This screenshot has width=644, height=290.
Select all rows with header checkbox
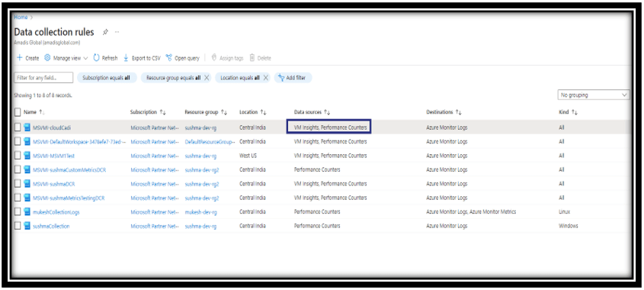click(x=18, y=112)
